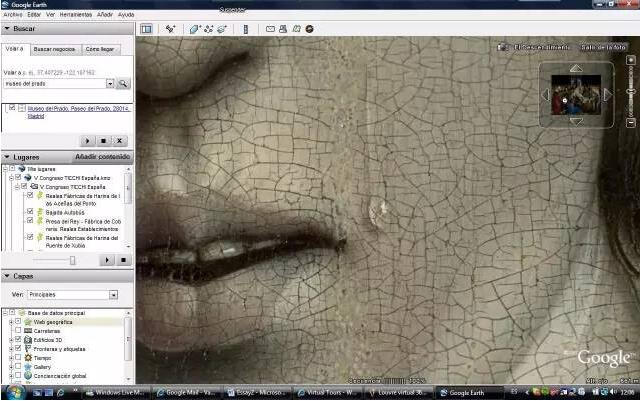Switch to Sky mode via the planet icon
This screenshot has width=640, height=401.
tap(309, 29)
